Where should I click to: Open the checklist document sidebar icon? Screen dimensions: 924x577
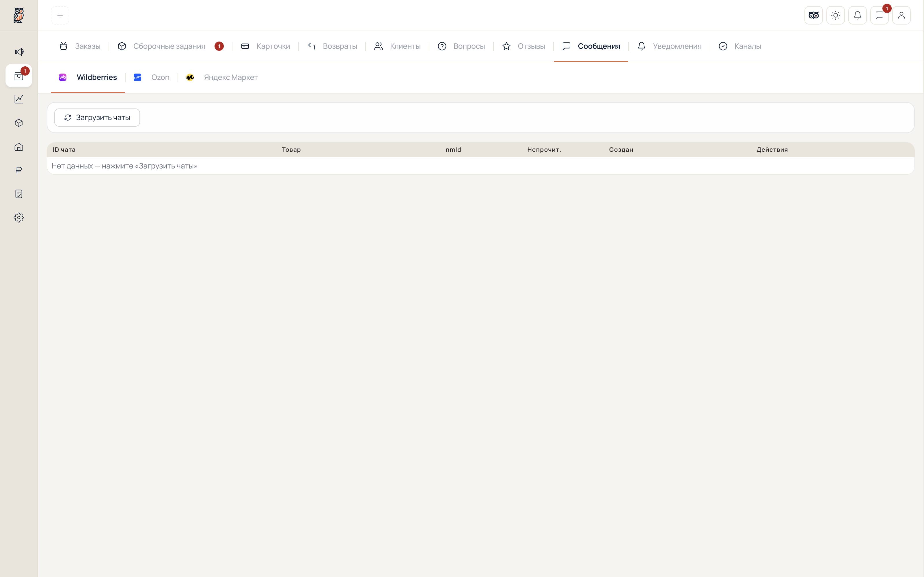pos(19,194)
